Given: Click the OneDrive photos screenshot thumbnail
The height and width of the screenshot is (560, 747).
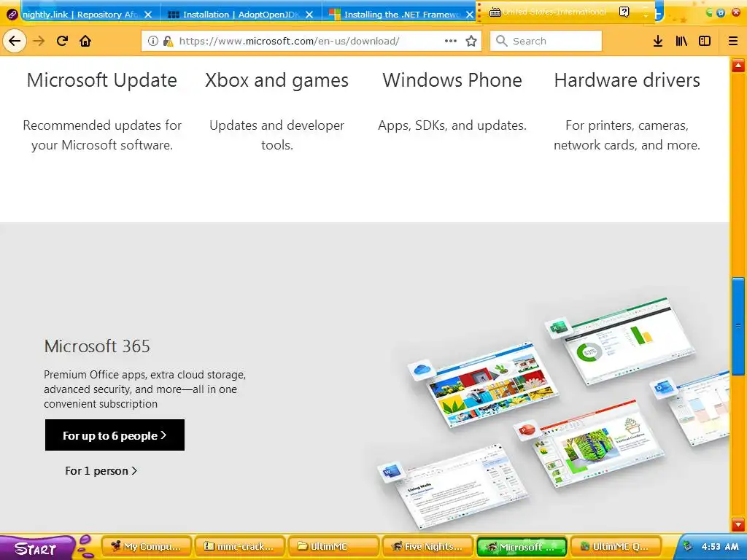Looking at the screenshot, I should [493, 384].
